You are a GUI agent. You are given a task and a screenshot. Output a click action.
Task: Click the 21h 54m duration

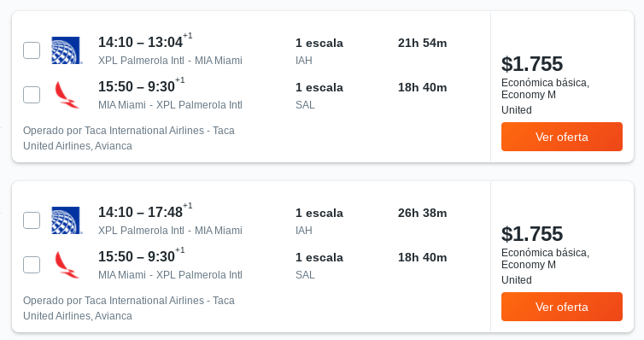pyautogui.click(x=422, y=43)
